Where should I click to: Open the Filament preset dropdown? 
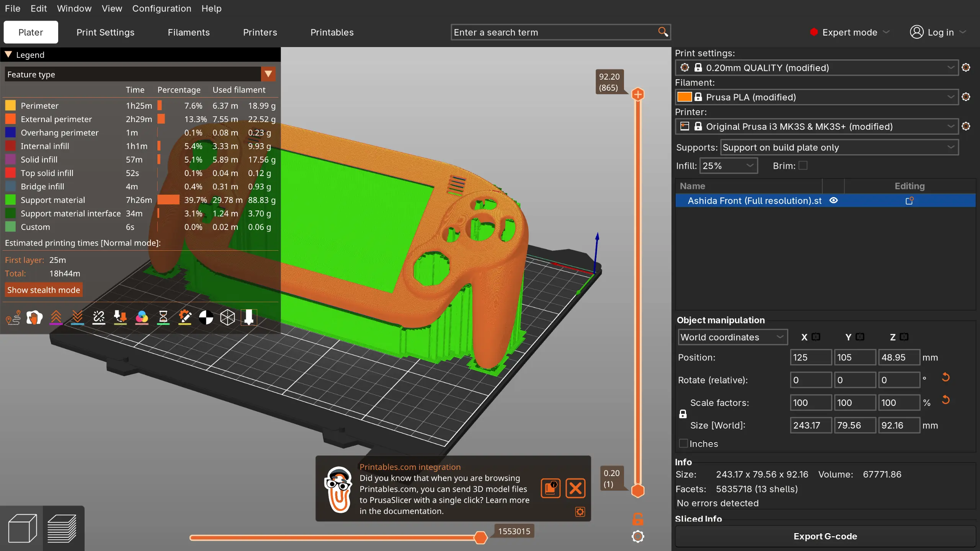817,97
